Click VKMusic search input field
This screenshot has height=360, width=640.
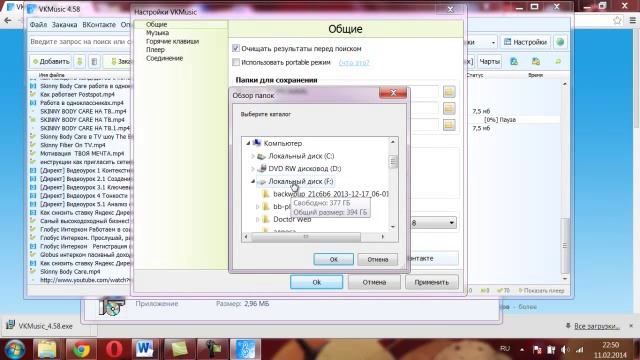coord(80,42)
